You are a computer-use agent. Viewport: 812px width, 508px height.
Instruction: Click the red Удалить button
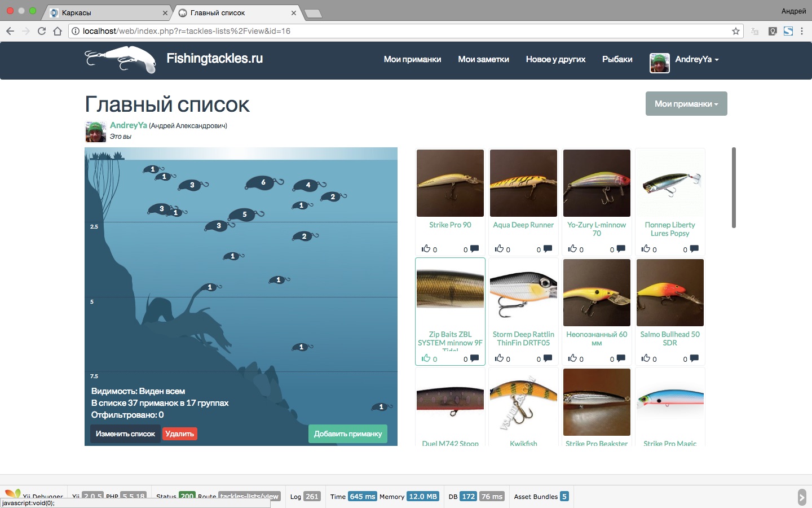[180, 433]
